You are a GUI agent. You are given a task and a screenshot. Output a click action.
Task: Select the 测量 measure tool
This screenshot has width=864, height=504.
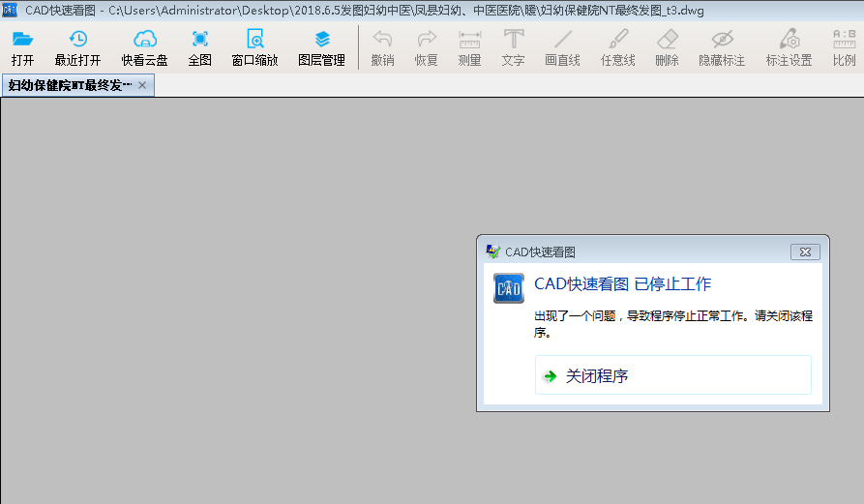click(469, 48)
